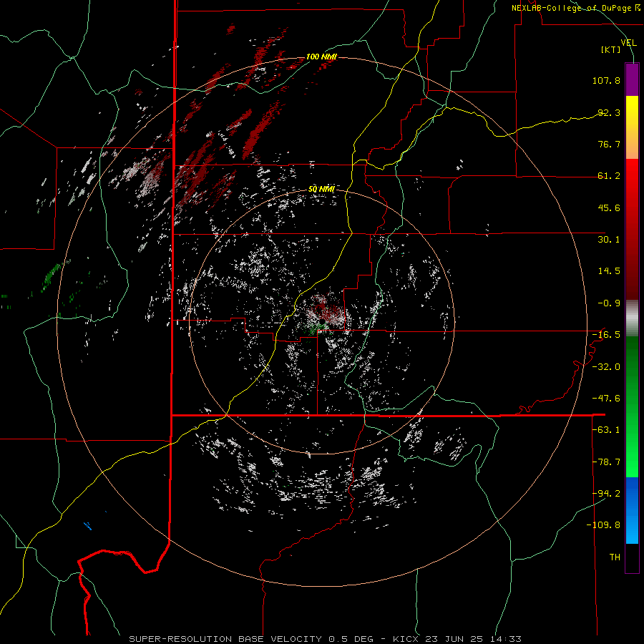Click the 50 NMI range ring label

pos(321,189)
